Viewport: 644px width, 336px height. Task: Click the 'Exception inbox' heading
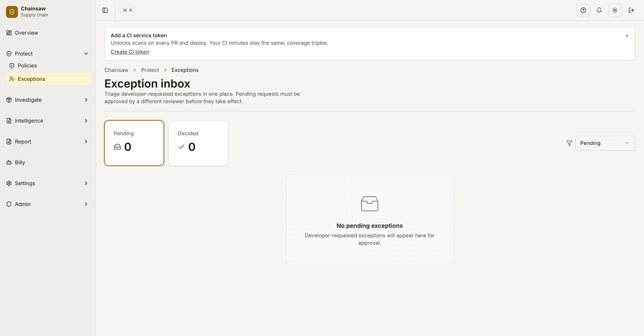(147, 83)
